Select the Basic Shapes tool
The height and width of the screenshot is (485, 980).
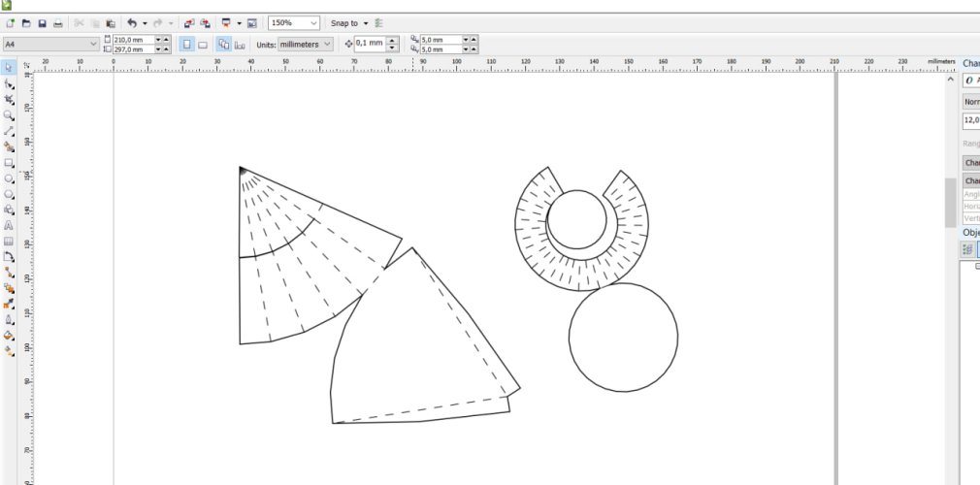click(x=9, y=210)
